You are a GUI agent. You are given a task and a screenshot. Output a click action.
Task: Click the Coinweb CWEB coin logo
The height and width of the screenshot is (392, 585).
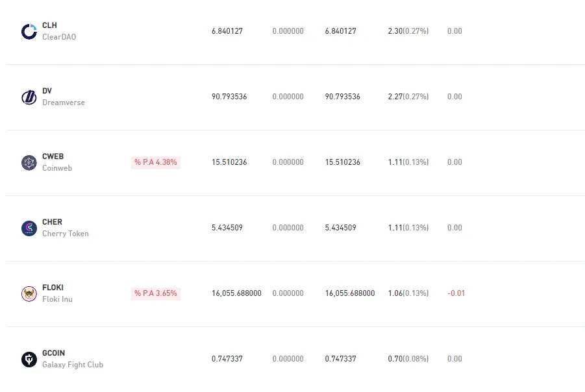(29, 163)
